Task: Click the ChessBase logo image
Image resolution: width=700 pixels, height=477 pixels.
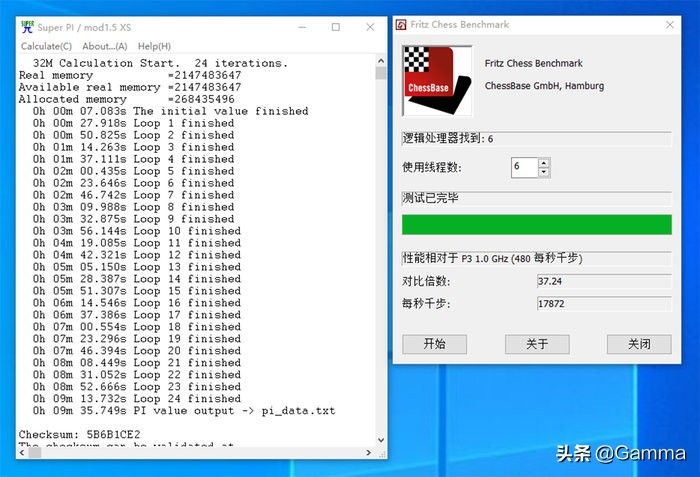Action: click(x=438, y=80)
